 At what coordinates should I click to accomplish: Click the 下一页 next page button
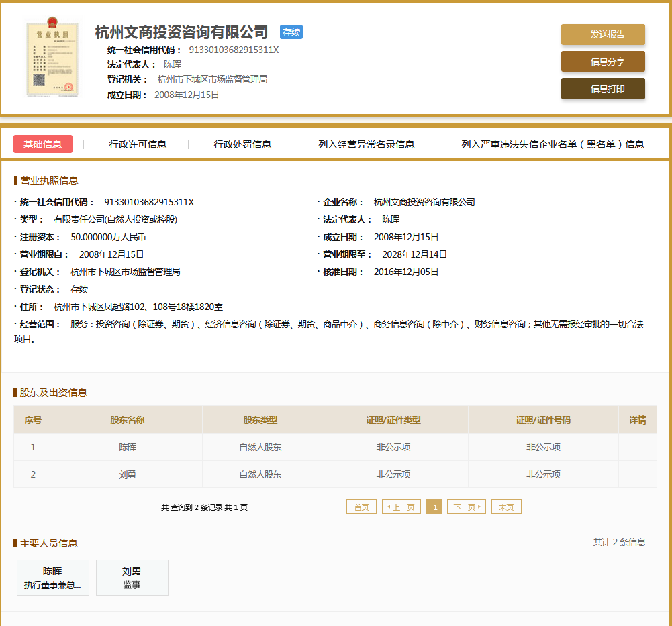tap(467, 507)
